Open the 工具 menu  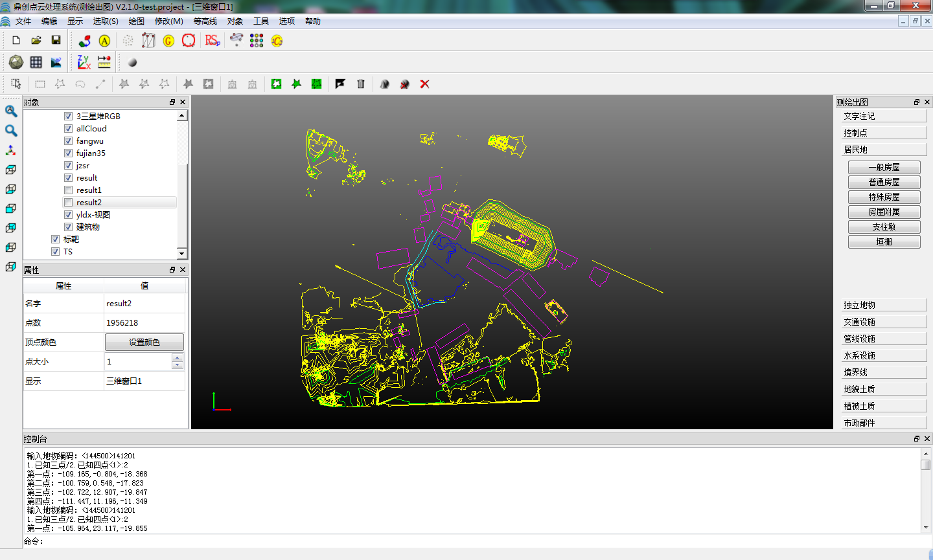coord(261,21)
